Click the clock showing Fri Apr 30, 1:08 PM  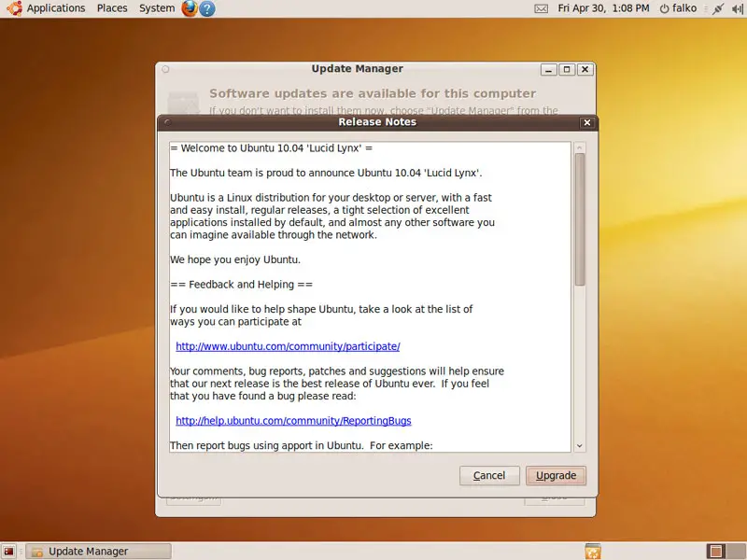pos(603,8)
